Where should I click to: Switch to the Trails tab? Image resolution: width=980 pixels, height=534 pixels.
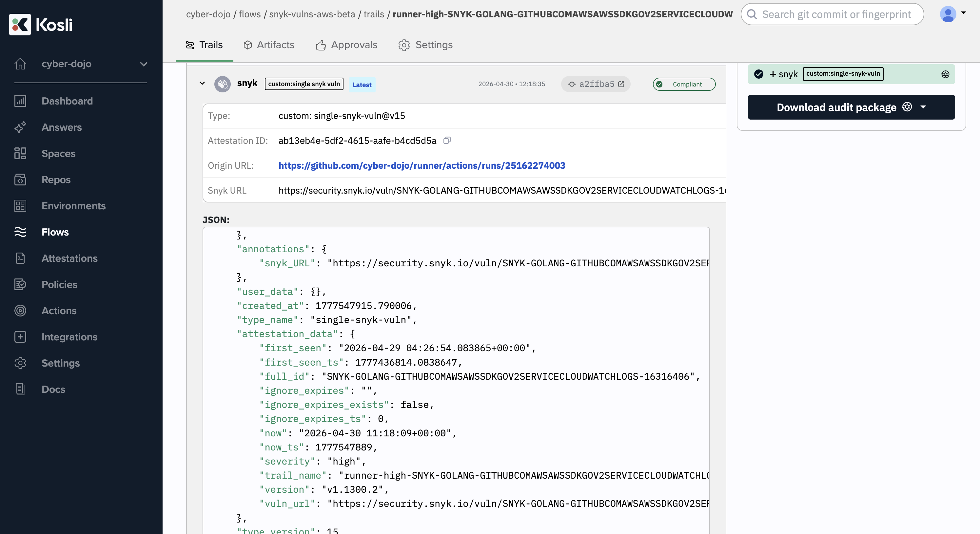(x=204, y=45)
